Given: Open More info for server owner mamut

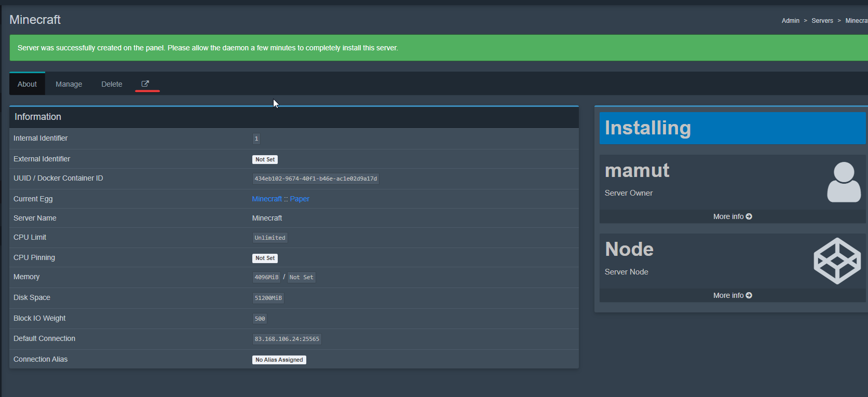Looking at the screenshot, I should (x=728, y=216).
